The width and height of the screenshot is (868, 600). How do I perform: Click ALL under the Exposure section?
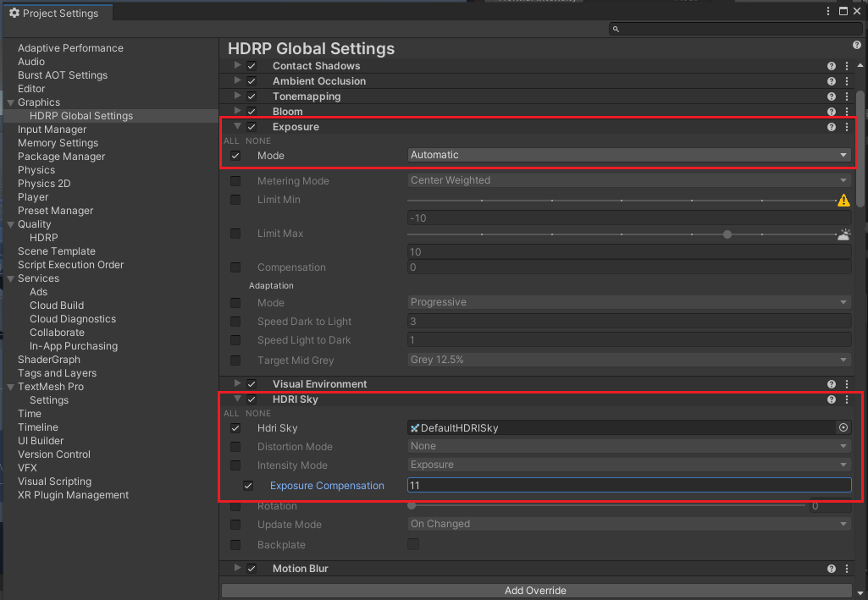[x=231, y=141]
